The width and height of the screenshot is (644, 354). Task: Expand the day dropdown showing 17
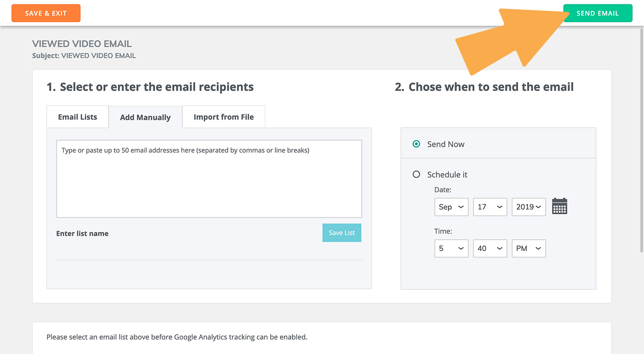(490, 207)
